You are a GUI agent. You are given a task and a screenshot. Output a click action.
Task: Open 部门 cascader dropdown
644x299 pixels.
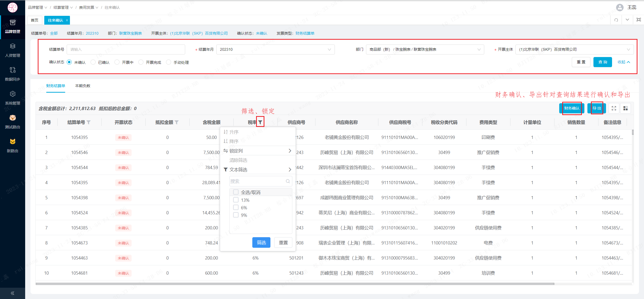(425, 49)
